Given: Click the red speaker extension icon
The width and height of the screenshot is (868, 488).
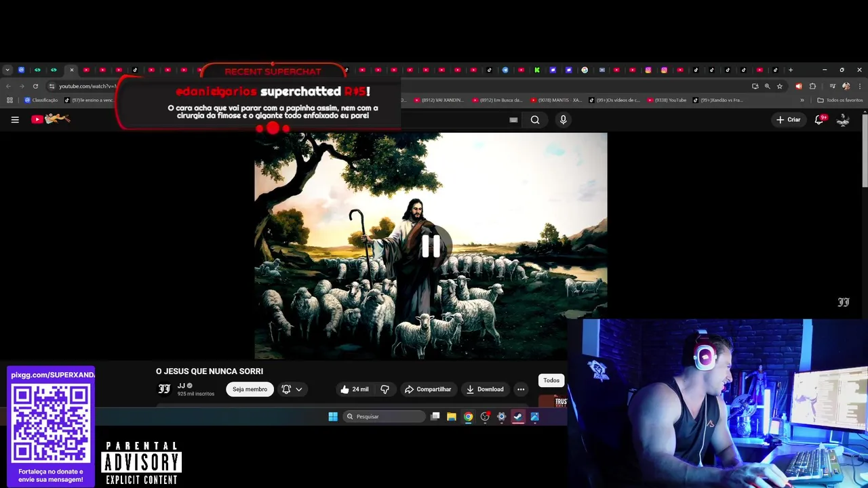Looking at the screenshot, I should 798,86.
